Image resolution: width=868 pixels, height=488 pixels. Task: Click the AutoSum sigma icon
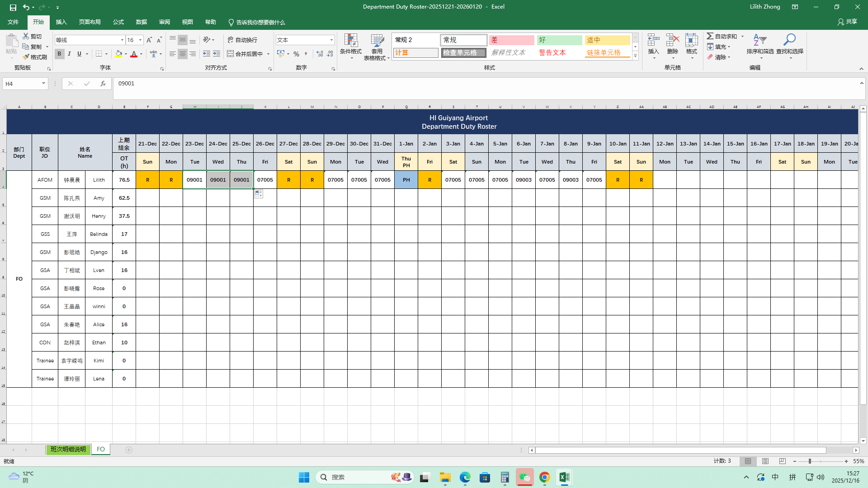(x=710, y=36)
